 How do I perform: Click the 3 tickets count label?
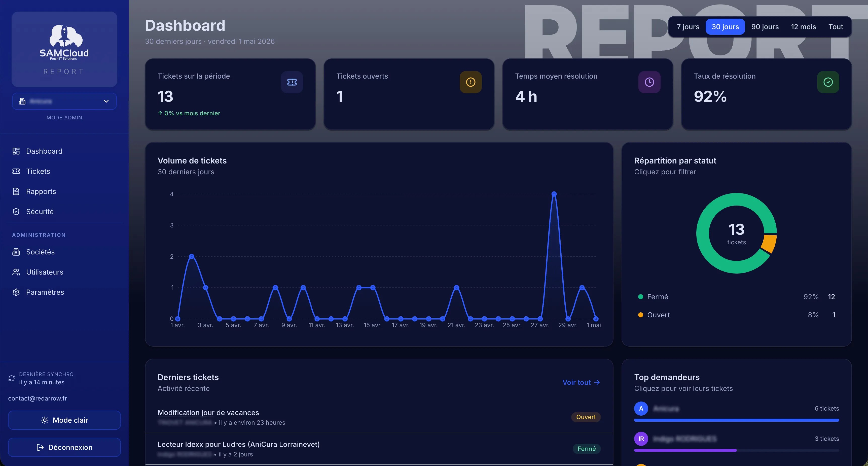[x=826, y=439]
